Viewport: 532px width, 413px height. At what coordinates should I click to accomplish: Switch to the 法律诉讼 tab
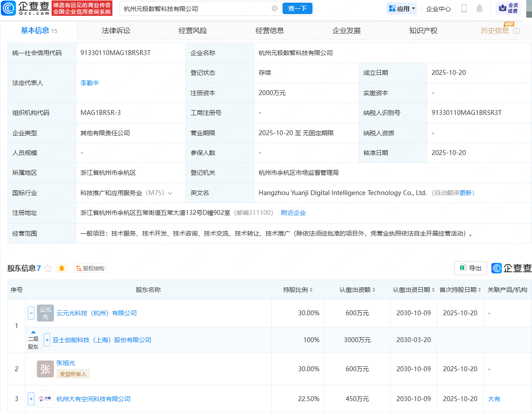pyautogui.click(x=115, y=30)
